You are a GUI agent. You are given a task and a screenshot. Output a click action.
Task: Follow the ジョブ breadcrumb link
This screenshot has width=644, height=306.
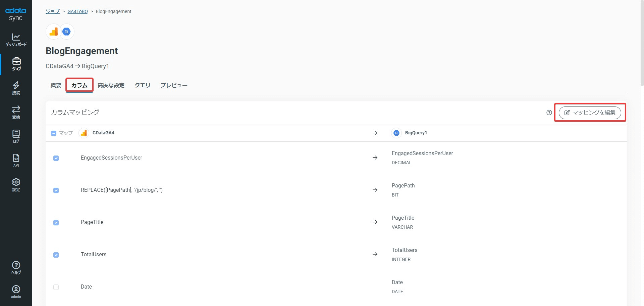(x=53, y=11)
